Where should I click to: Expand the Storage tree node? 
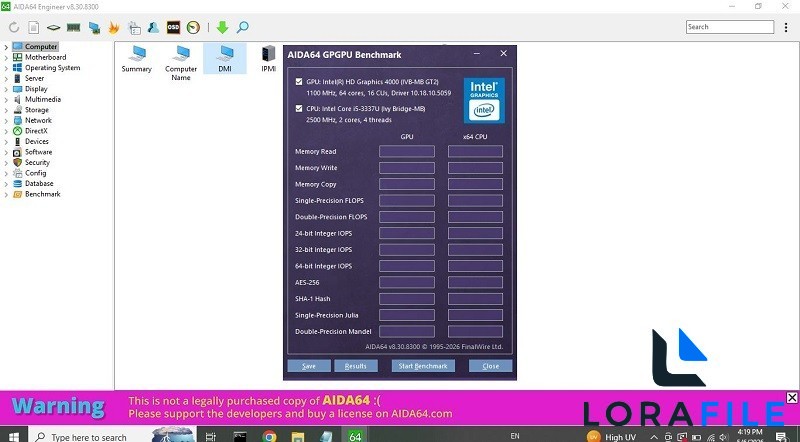6,110
